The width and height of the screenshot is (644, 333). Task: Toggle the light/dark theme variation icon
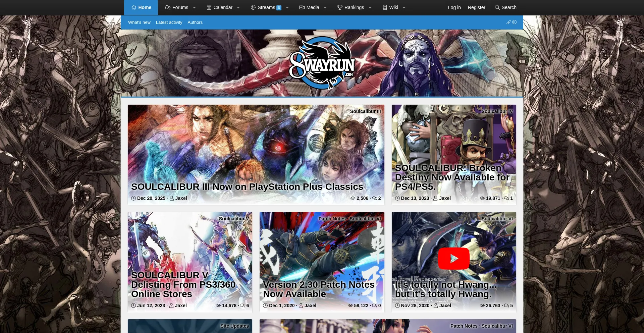point(514,22)
